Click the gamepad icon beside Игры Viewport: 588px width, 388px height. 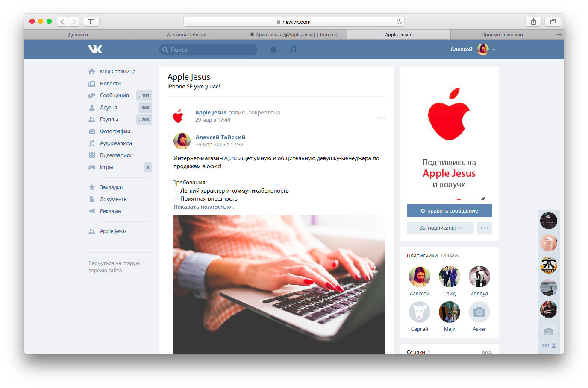click(x=92, y=167)
